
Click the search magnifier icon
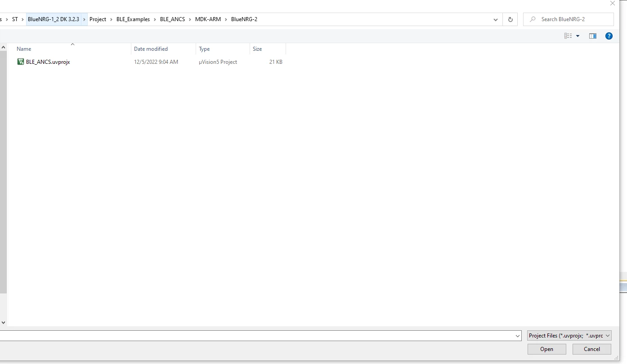point(533,19)
